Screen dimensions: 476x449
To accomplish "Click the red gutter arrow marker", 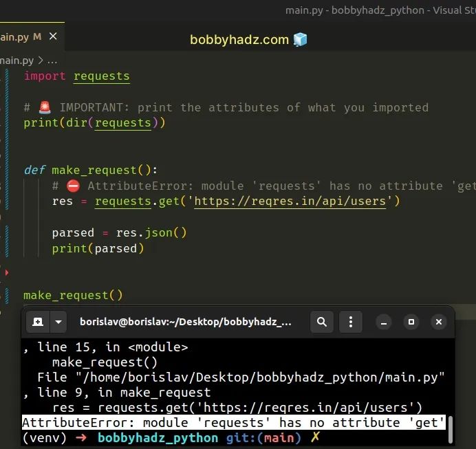I will [7, 272].
